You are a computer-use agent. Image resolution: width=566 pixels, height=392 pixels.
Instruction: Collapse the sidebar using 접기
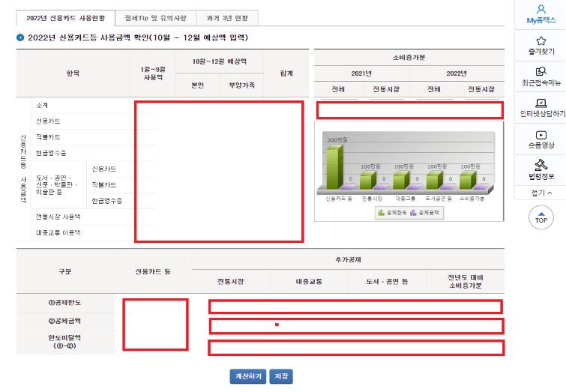coord(541,193)
